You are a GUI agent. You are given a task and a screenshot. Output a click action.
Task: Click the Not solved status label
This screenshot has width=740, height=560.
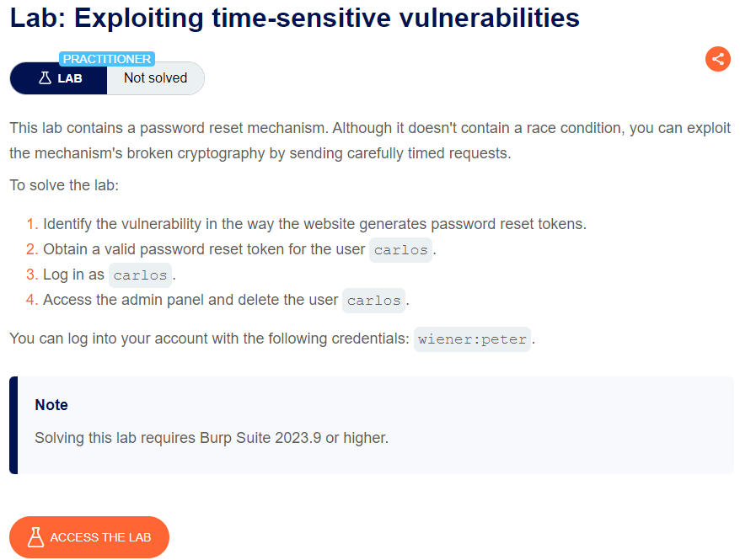155,78
